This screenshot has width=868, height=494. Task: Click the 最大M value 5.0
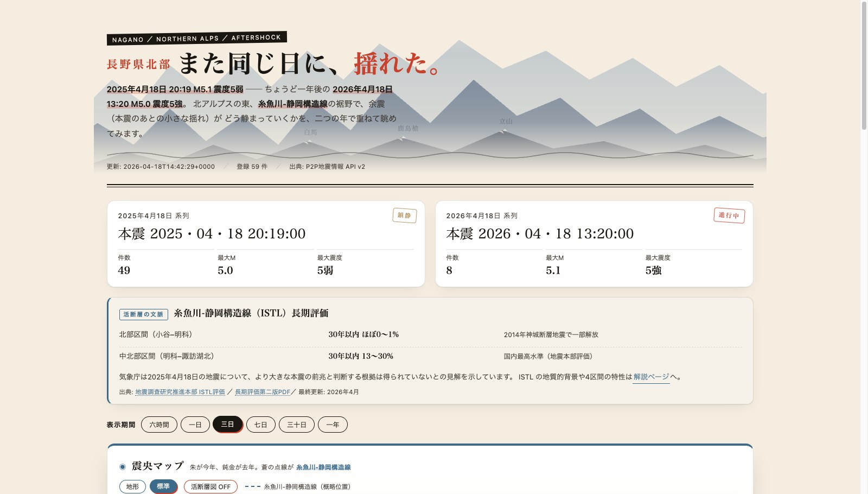coord(225,270)
